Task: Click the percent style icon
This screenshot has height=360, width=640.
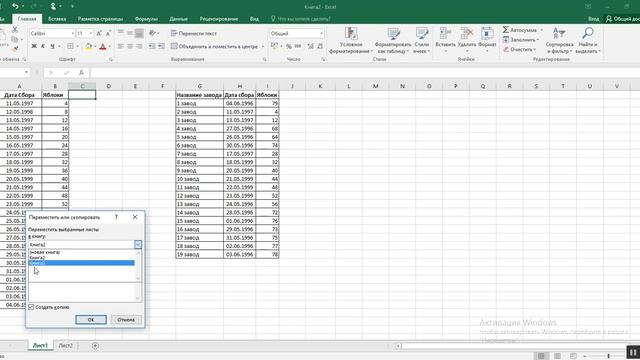Action: click(289, 47)
